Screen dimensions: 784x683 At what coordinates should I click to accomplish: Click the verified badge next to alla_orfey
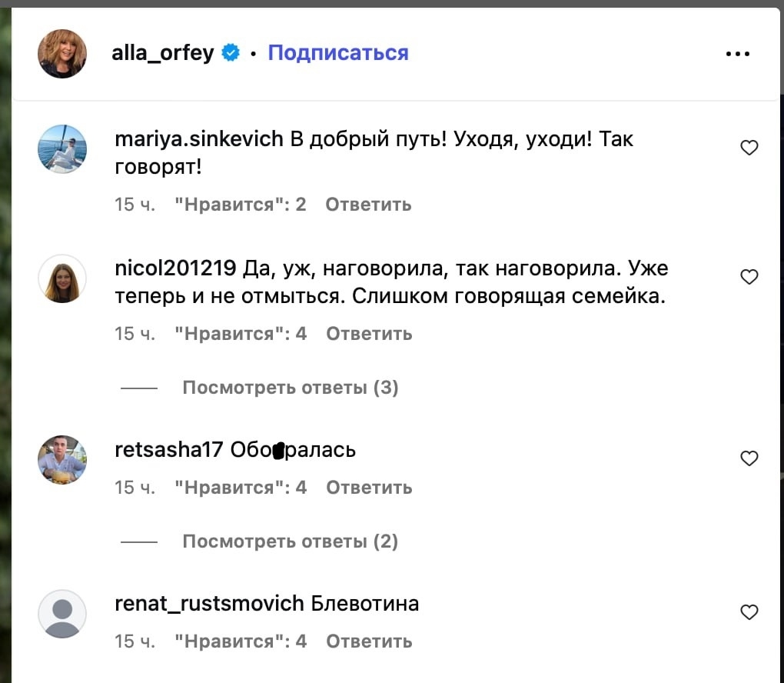pos(231,53)
